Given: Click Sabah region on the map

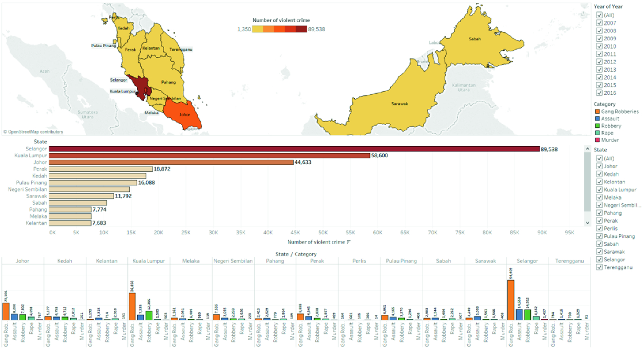Looking at the screenshot, I should coord(476,39).
